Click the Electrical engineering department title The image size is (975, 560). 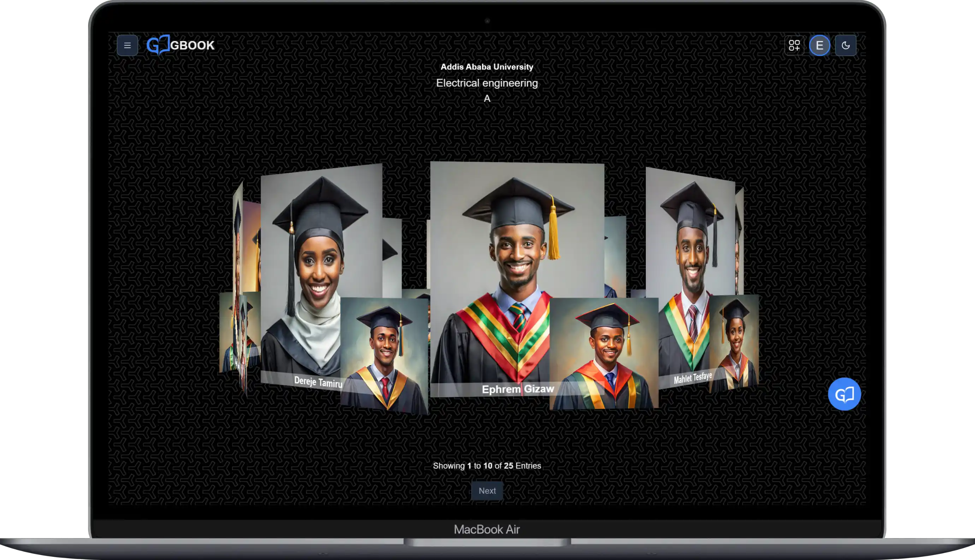tap(487, 83)
